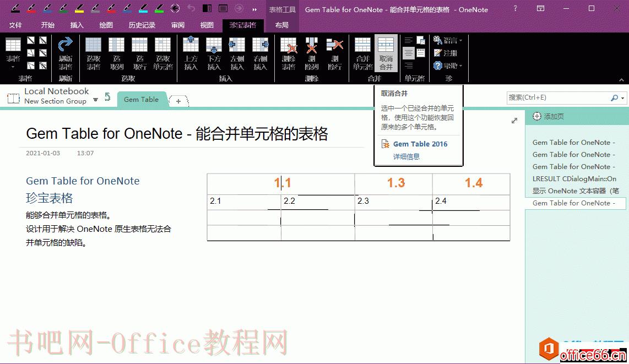Insert column right with 右侧插入
The width and height of the screenshot is (629, 364).
coord(261,53)
